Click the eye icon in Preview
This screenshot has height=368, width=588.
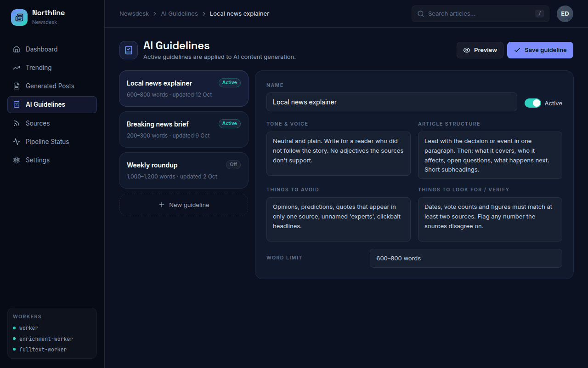coord(467,50)
